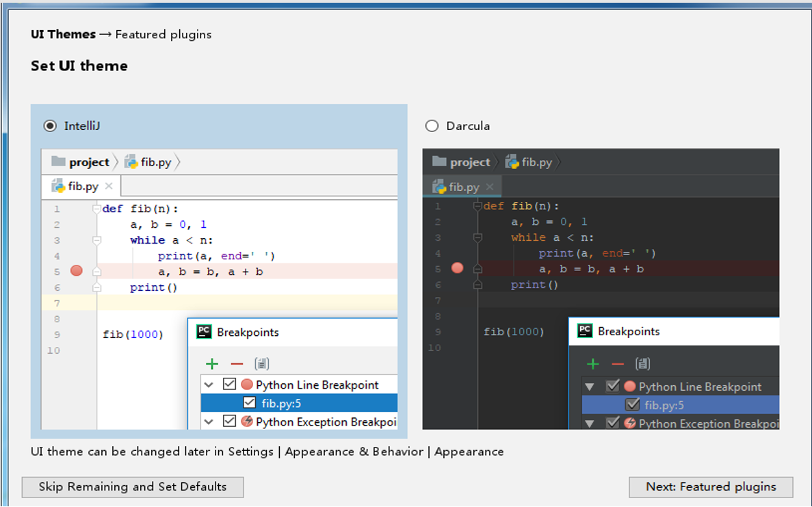Click project folder icon in IntelliJ preview
Screen dimensions: 812x507
pyautogui.click(x=59, y=161)
